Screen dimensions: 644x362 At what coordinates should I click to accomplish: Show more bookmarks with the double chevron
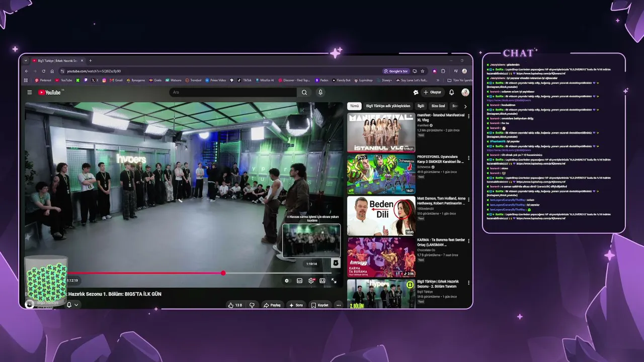[438, 80]
